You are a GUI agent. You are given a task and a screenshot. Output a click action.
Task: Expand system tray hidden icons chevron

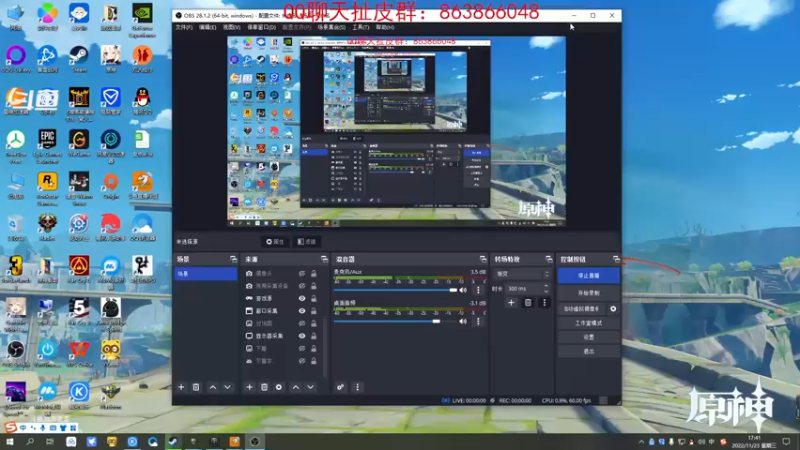point(641,442)
